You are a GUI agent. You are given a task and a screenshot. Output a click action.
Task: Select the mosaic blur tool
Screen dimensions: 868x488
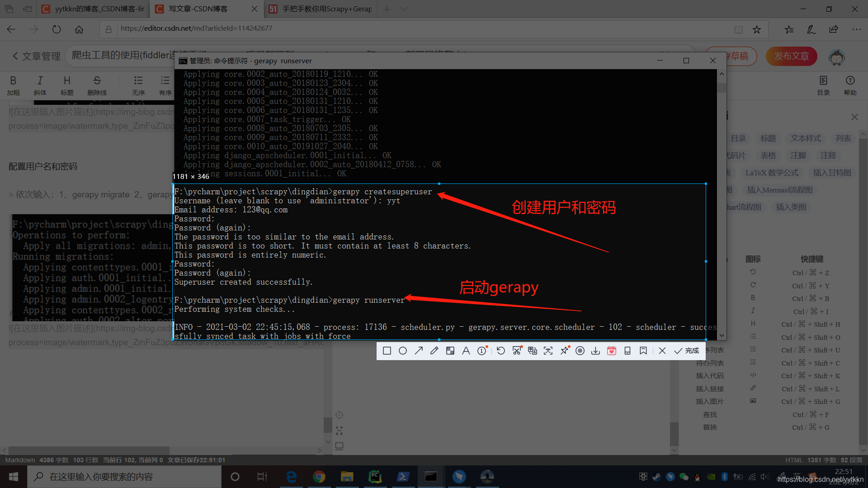tap(450, 351)
